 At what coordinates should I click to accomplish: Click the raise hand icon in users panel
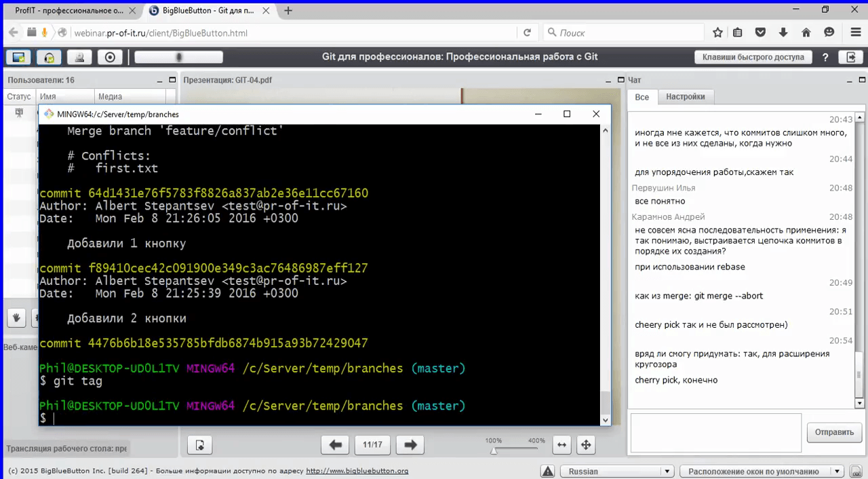click(17, 317)
